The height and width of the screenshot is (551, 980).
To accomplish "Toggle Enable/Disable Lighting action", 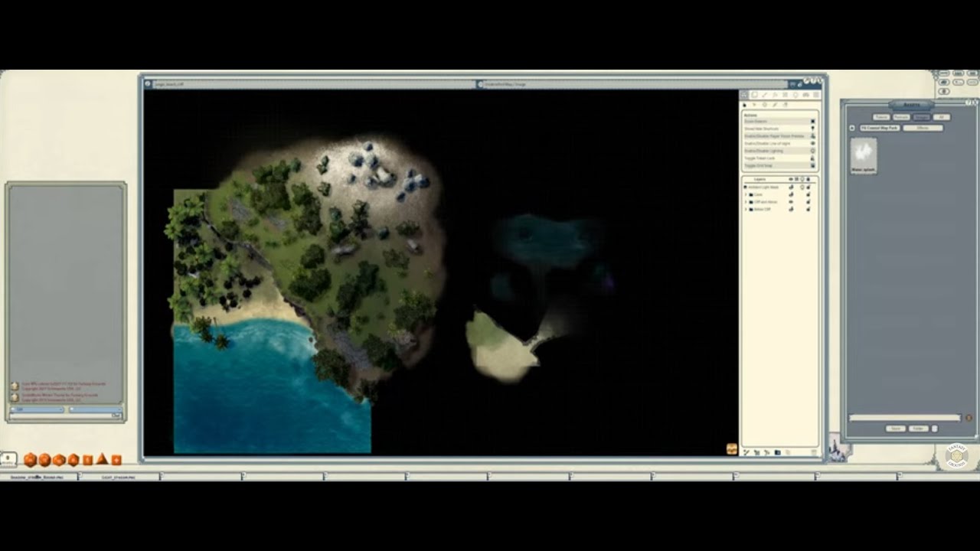I will [x=780, y=151].
